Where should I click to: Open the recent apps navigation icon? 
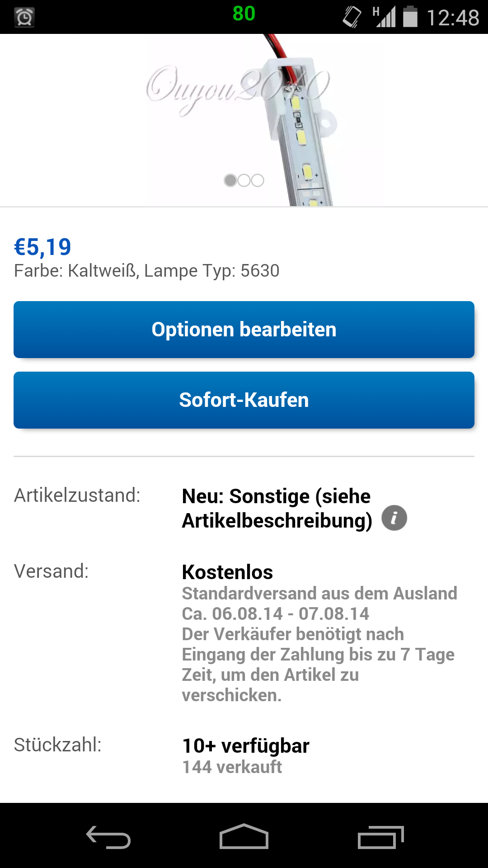click(x=380, y=837)
